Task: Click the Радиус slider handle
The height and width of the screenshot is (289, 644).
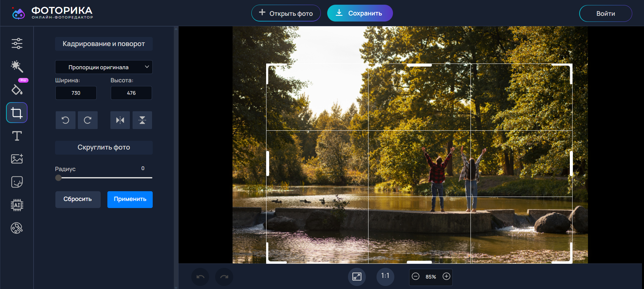Action: tap(58, 178)
